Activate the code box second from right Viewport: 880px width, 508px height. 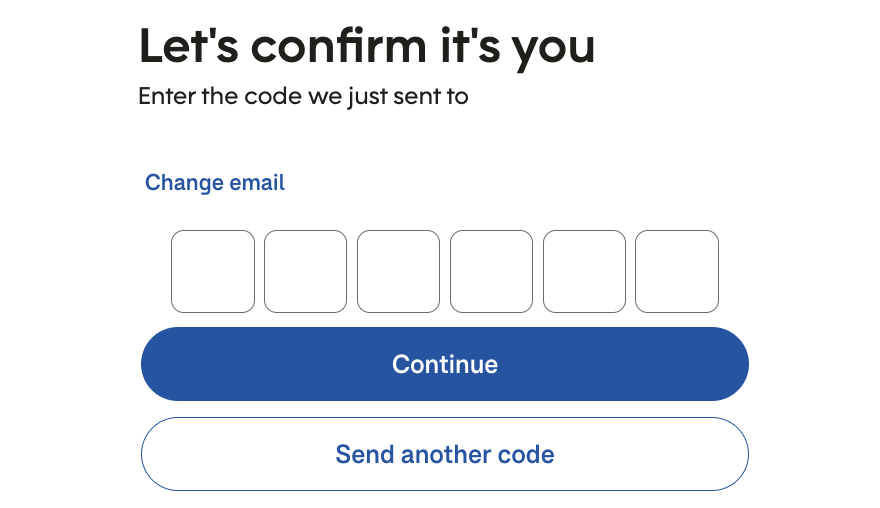click(584, 271)
